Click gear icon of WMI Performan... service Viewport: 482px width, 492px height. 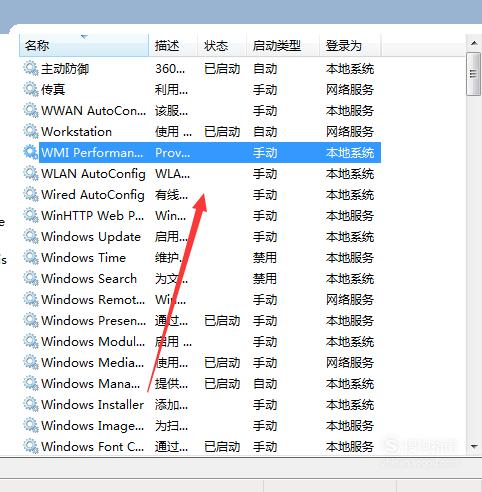click(x=31, y=153)
